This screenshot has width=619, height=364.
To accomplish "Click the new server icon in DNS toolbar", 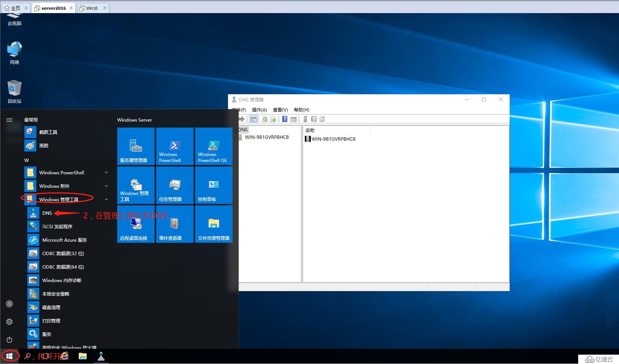I will pyautogui.click(x=305, y=119).
